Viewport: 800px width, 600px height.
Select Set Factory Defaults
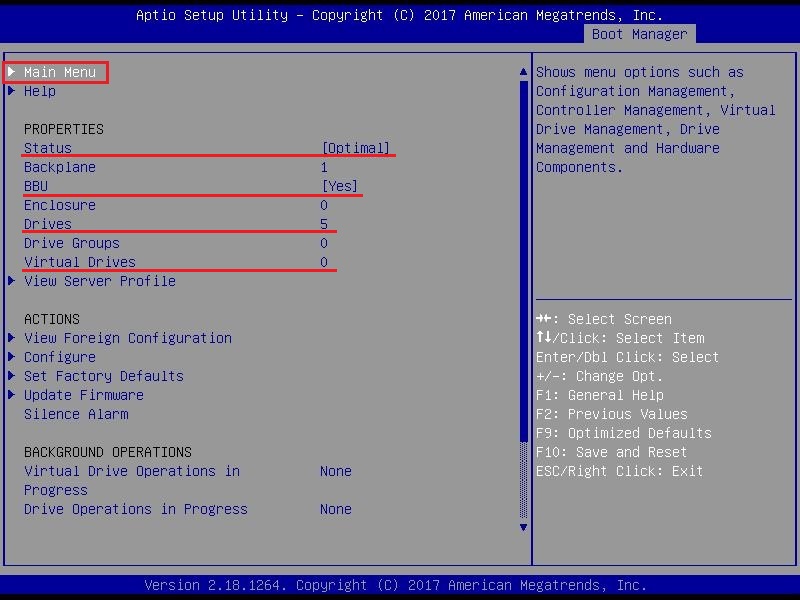pyautogui.click(x=103, y=376)
